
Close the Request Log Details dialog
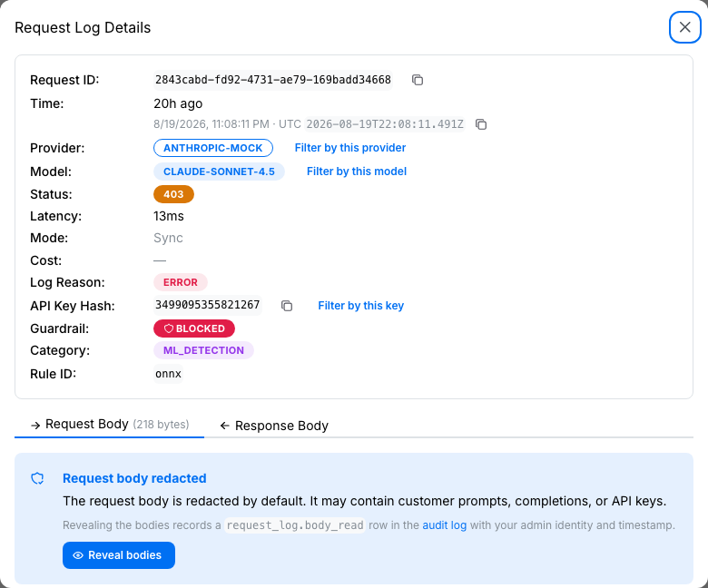pos(685,27)
